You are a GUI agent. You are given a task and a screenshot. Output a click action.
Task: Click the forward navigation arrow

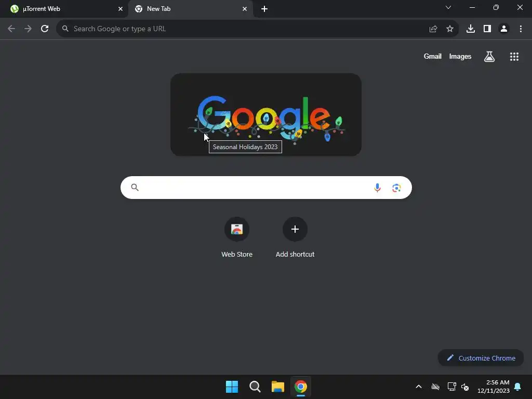coord(28,29)
